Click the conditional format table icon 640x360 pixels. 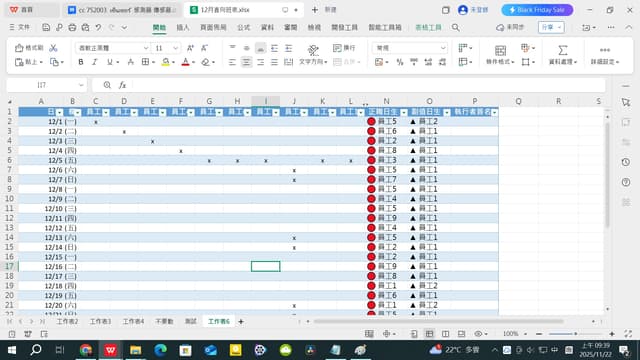click(500, 50)
